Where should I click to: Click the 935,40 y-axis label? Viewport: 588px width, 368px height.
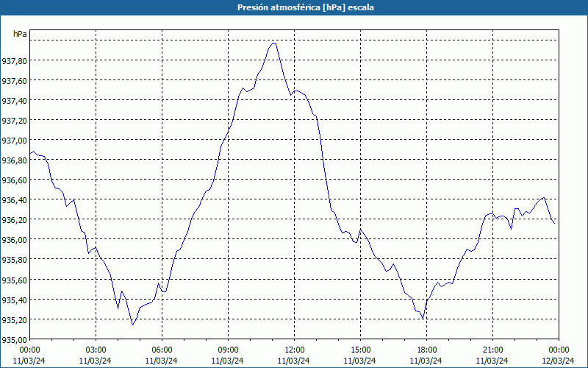[14, 300]
